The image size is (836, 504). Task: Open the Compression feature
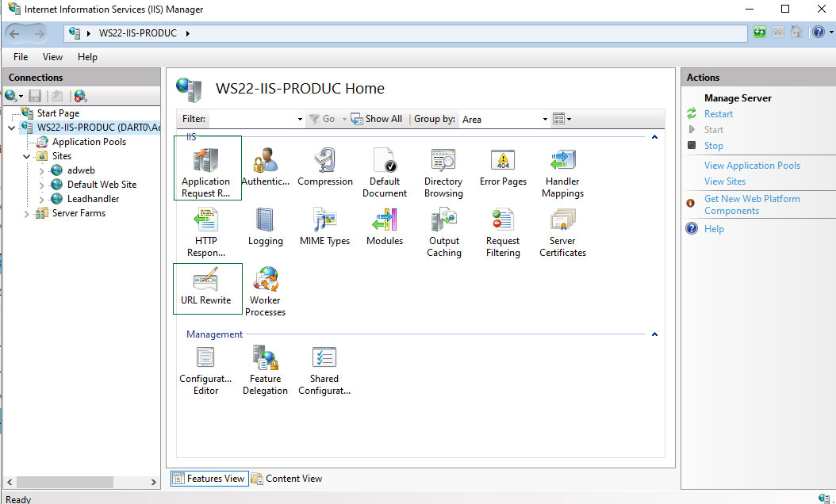[324, 167]
